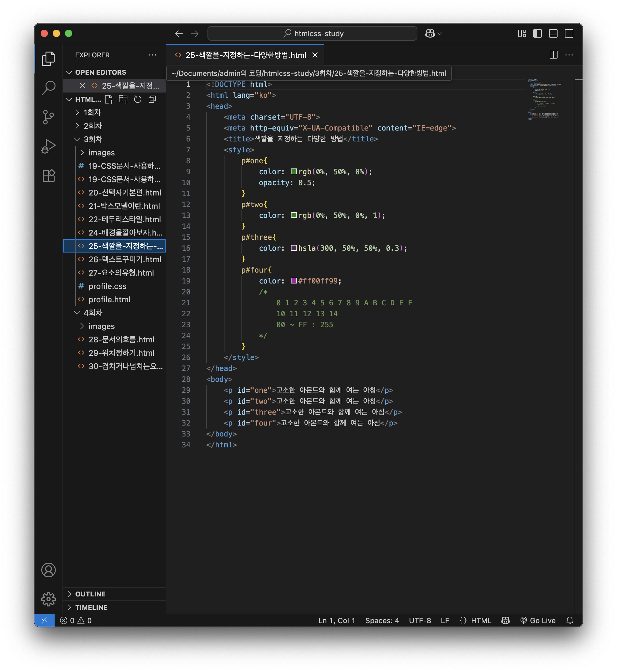Click the htmlcss-study search field

point(312,33)
